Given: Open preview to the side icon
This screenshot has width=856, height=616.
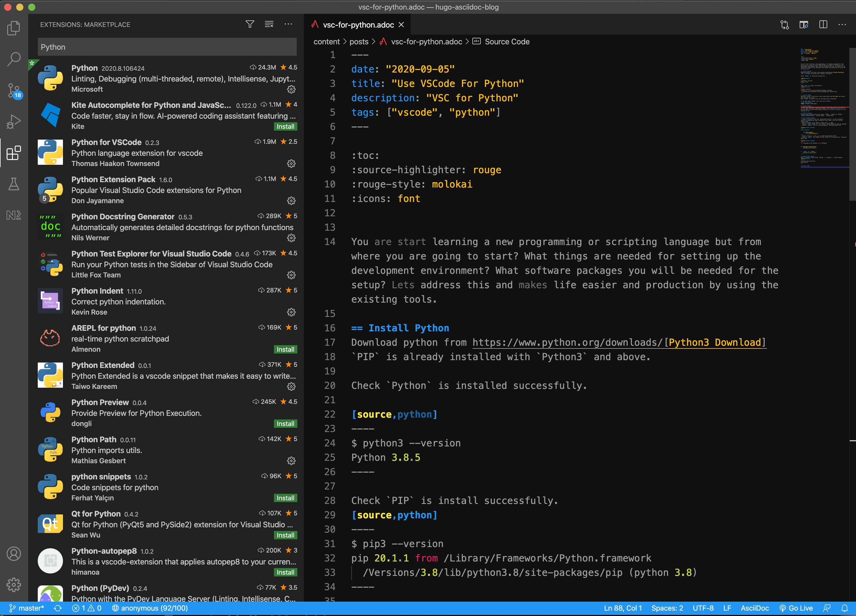Looking at the screenshot, I should (x=804, y=25).
